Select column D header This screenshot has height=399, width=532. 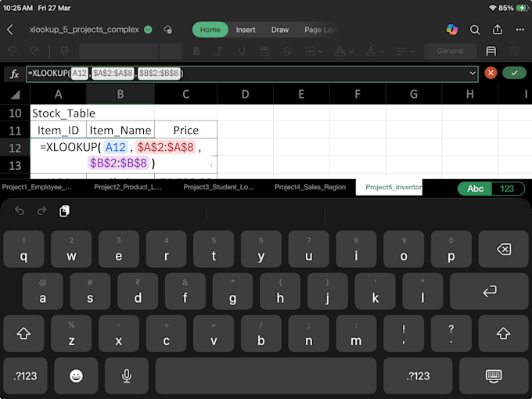tap(245, 94)
